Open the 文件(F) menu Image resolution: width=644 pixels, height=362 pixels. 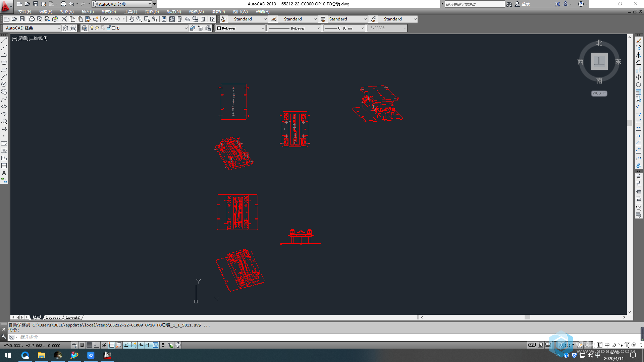pyautogui.click(x=24, y=12)
